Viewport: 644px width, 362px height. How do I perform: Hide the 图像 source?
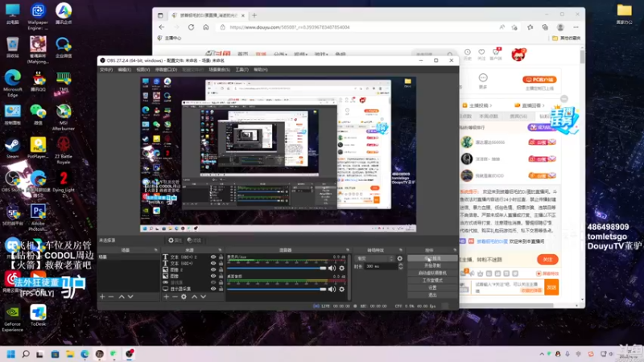213,276
